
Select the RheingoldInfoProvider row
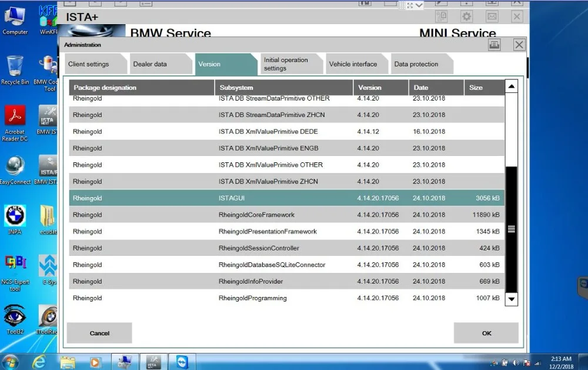click(286, 281)
